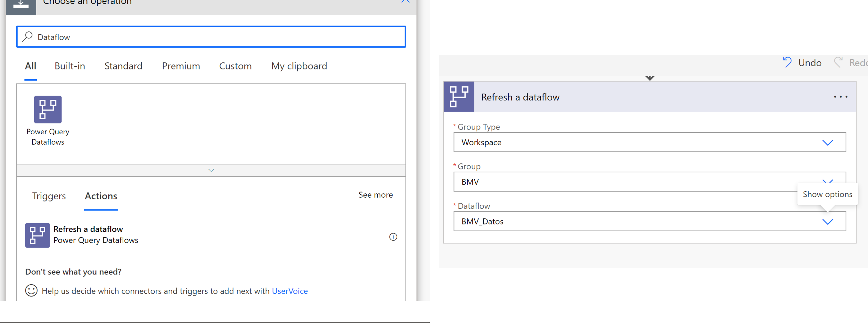Click the search magnifier icon

[x=27, y=37]
